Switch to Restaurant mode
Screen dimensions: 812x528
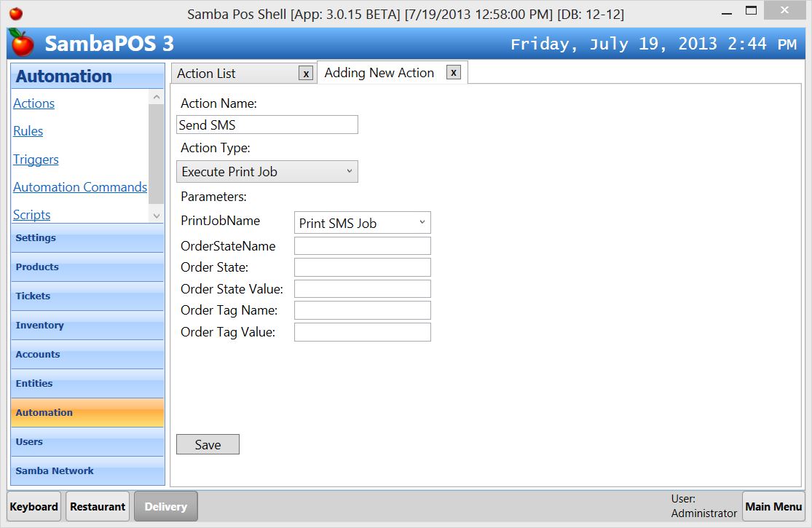click(97, 505)
